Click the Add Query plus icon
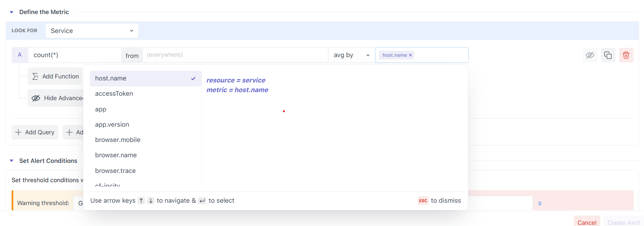Image resolution: width=644 pixels, height=226 pixels. coord(18,132)
